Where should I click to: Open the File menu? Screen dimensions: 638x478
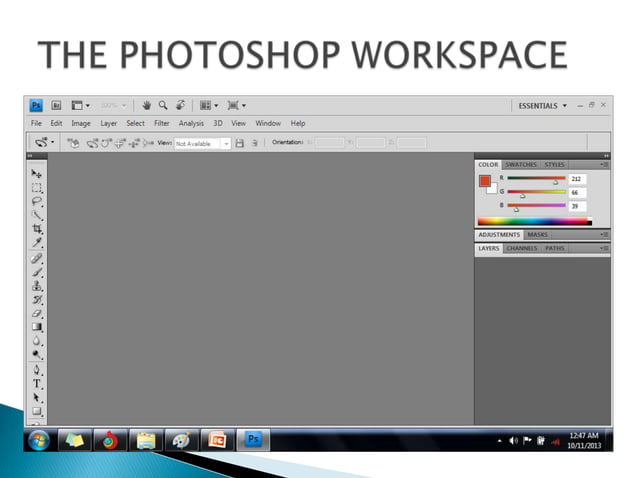tap(36, 123)
